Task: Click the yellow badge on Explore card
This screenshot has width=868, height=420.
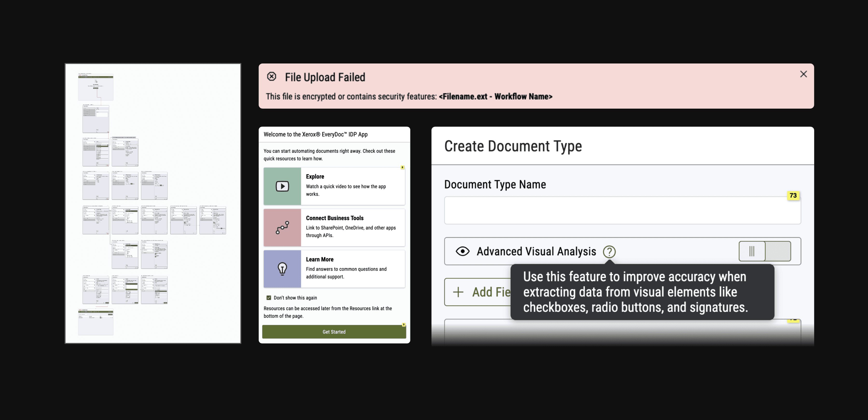Action: tap(402, 168)
